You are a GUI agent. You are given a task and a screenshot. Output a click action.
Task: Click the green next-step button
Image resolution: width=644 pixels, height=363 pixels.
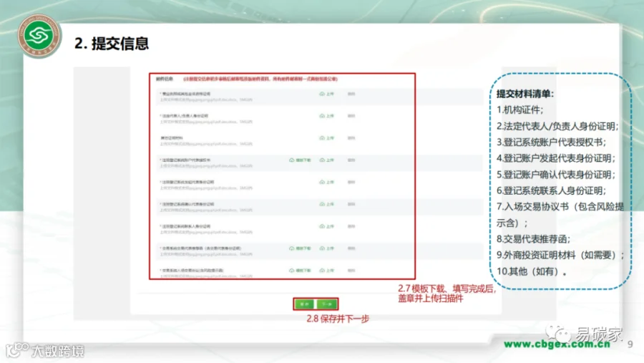[327, 304]
